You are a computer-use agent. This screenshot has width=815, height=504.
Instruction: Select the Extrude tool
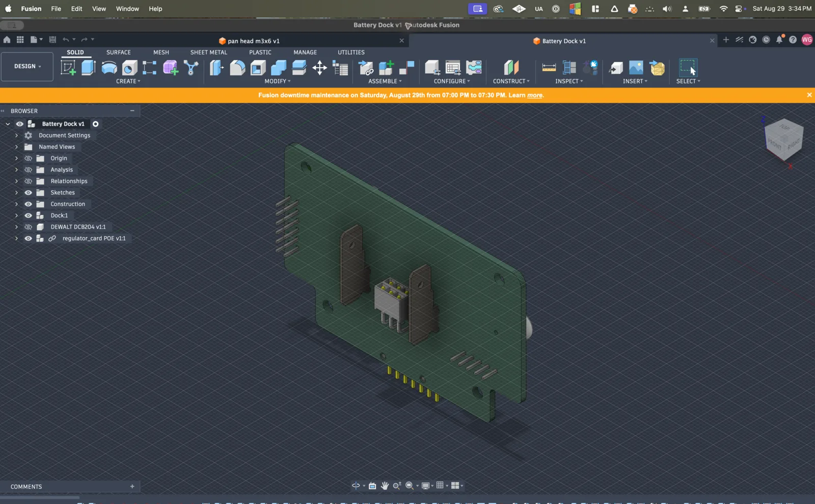tap(89, 68)
